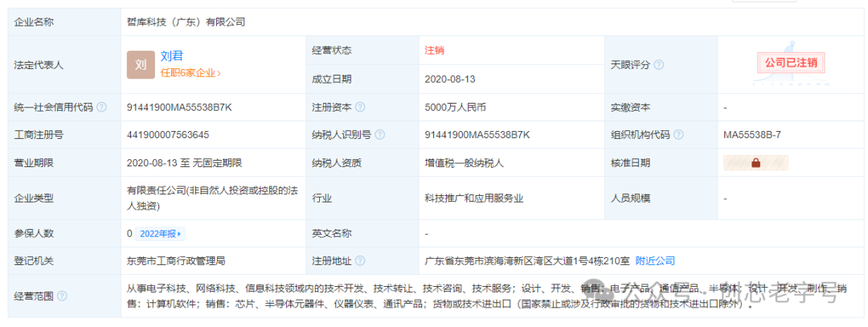Click help icon next to 天眼评分
This screenshot has width=868, height=327.
tap(659, 65)
